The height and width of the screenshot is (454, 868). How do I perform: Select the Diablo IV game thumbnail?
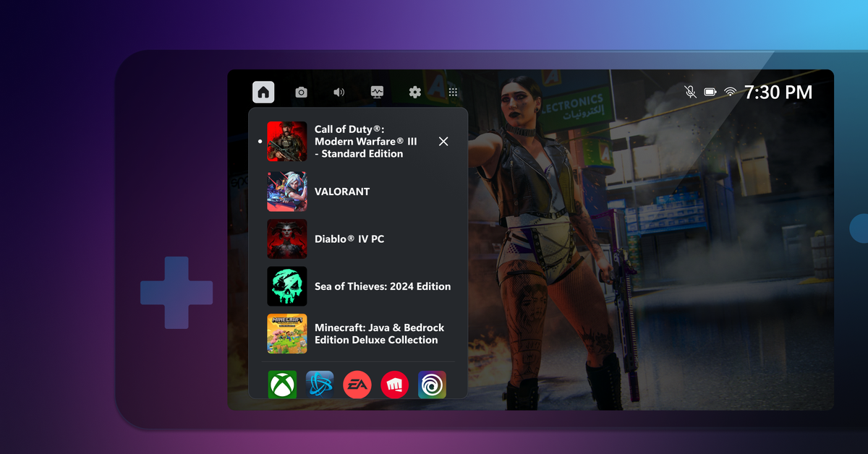(x=287, y=239)
